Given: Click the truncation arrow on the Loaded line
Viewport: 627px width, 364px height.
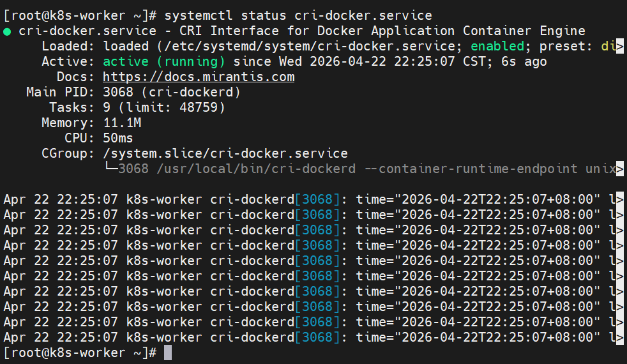Looking at the screenshot, I should coord(619,47).
